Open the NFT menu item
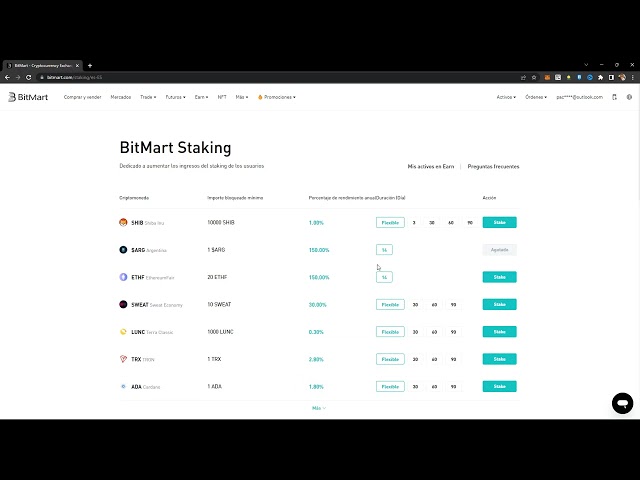The width and height of the screenshot is (640, 480). pos(222,97)
